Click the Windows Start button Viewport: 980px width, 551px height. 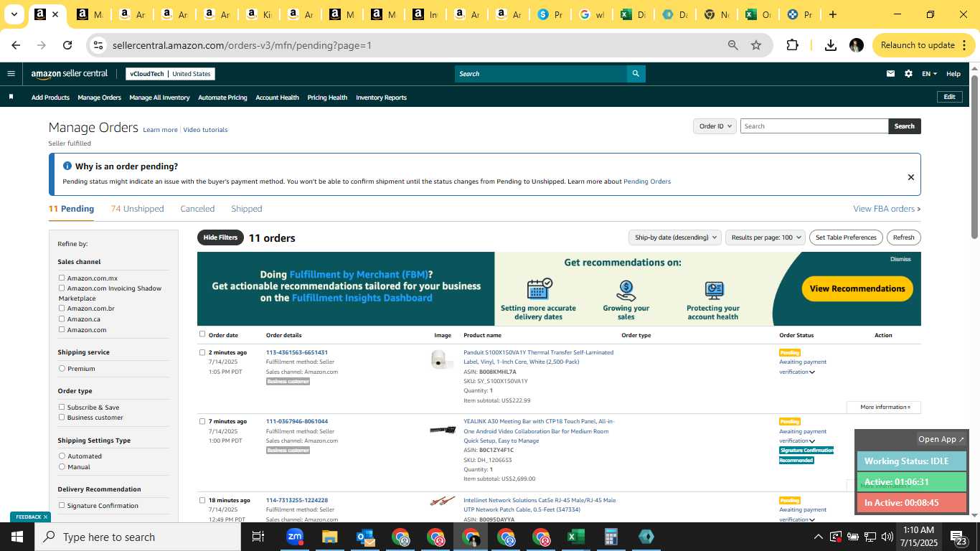point(17,537)
